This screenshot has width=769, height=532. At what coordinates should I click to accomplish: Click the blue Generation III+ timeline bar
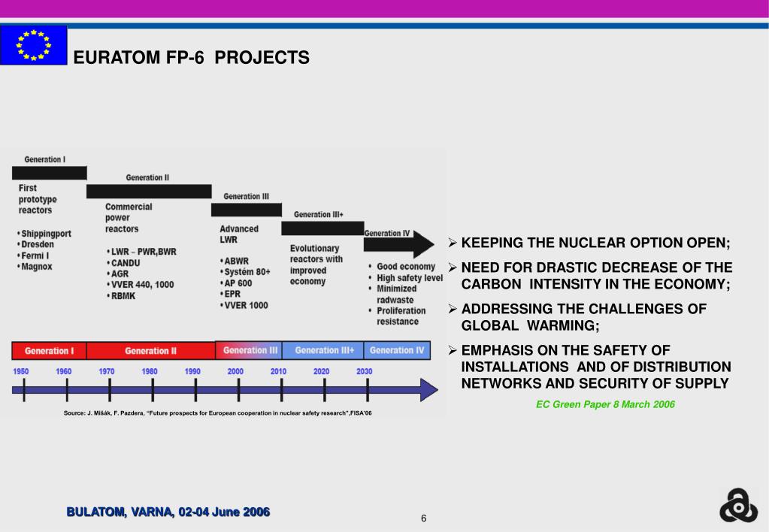[323, 350]
